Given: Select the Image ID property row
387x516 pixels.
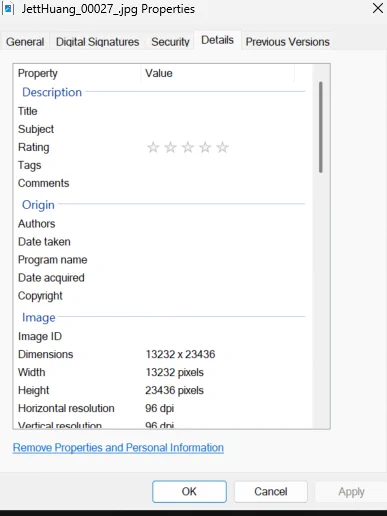Looking at the screenshot, I should point(162,336).
